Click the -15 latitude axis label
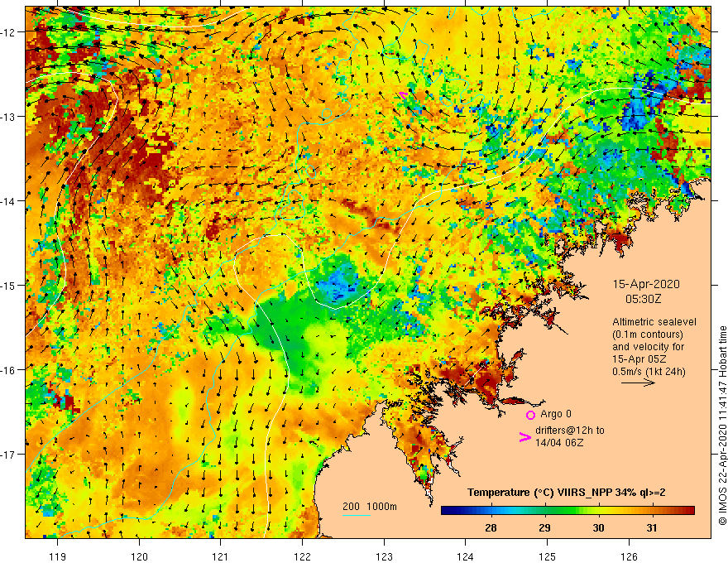The height and width of the screenshot is (563, 728). click(8, 285)
